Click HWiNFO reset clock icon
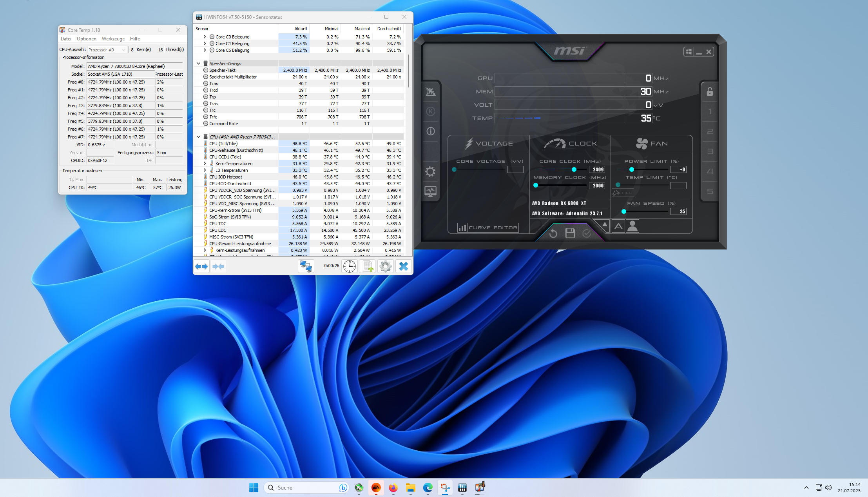This screenshot has width=868, height=497. [349, 266]
